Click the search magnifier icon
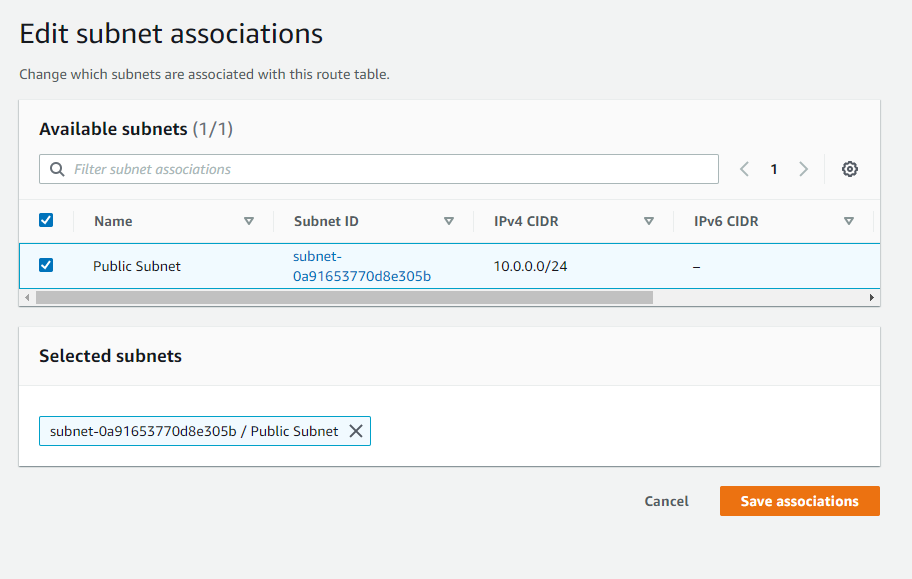This screenshot has width=912, height=579. tap(57, 169)
